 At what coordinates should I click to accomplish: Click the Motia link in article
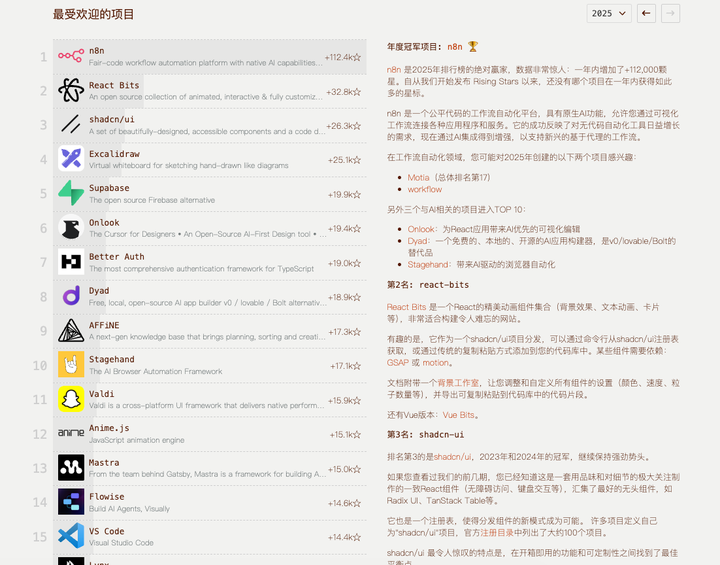click(418, 177)
